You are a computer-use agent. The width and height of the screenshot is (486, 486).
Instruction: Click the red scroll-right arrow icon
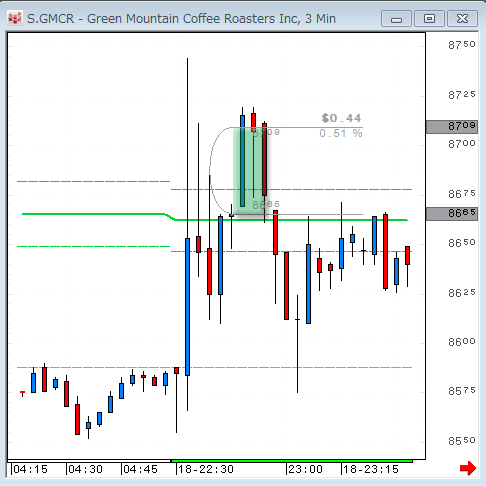click(468, 468)
